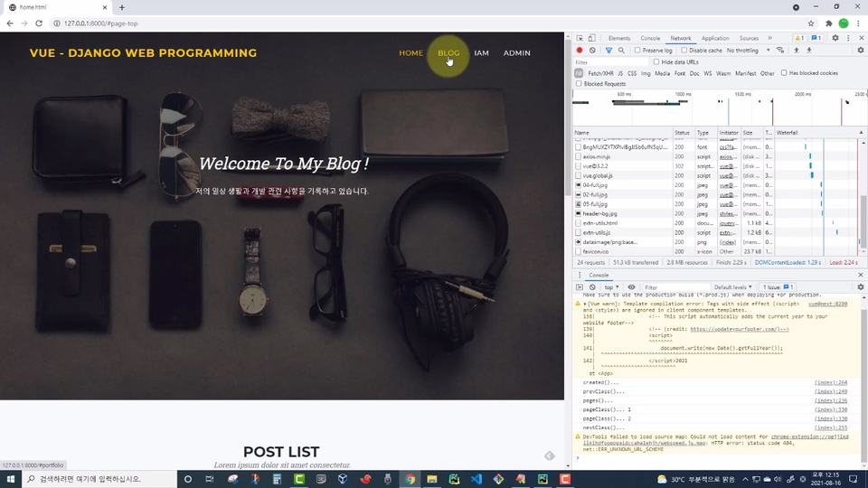
Task: Stop recording the network log
Action: [580, 51]
